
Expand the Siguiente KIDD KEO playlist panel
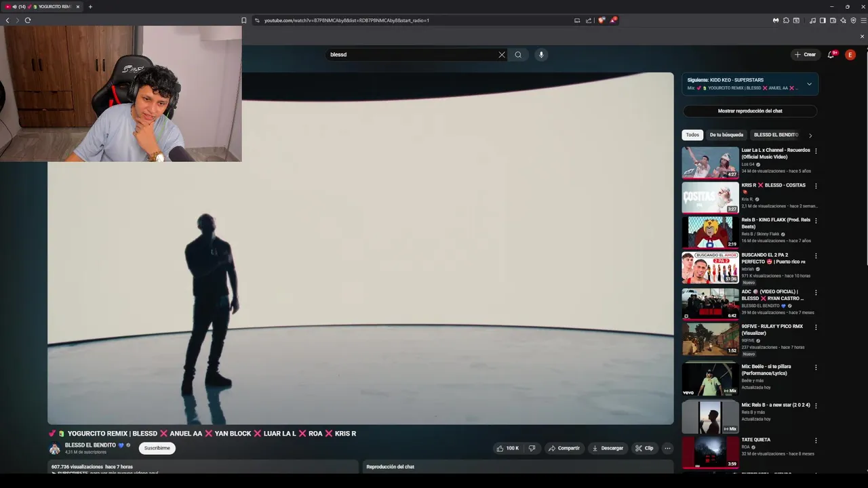[809, 84]
